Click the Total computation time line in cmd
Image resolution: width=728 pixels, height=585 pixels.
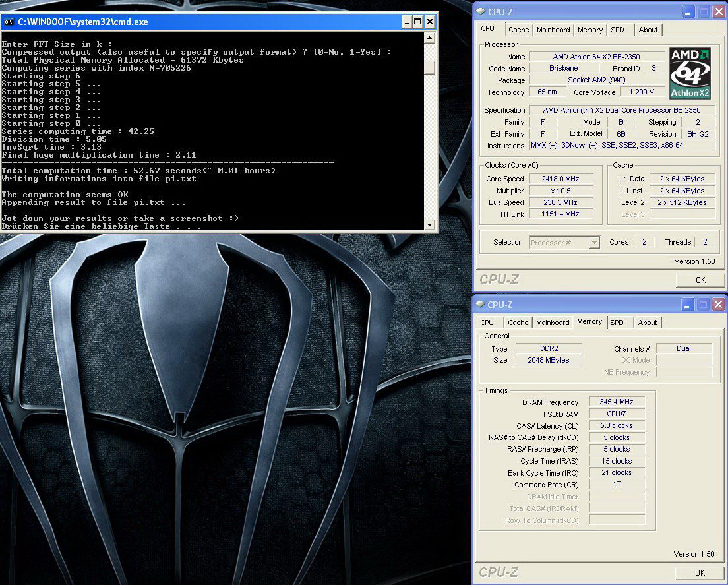click(x=138, y=171)
